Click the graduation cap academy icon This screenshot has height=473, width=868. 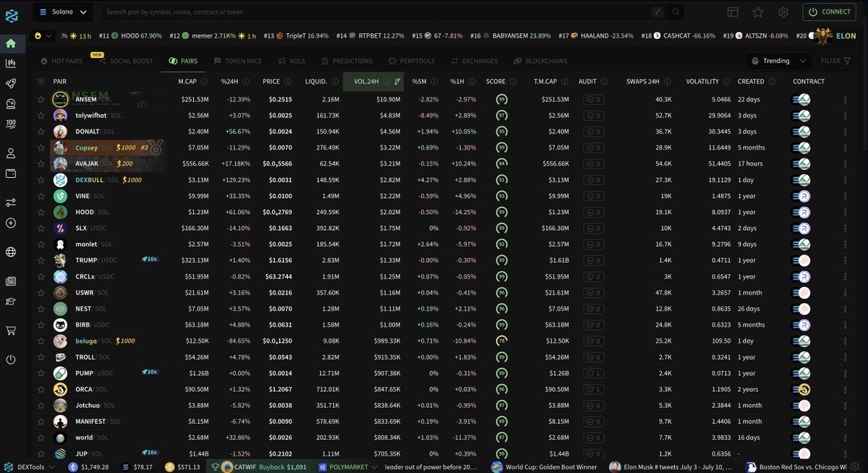click(x=11, y=301)
